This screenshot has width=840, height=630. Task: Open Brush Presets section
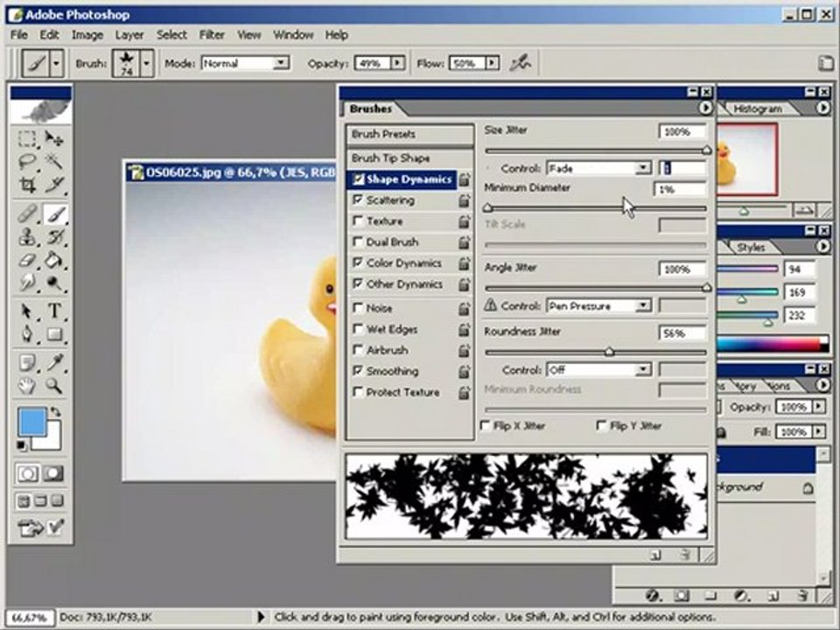tap(410, 134)
